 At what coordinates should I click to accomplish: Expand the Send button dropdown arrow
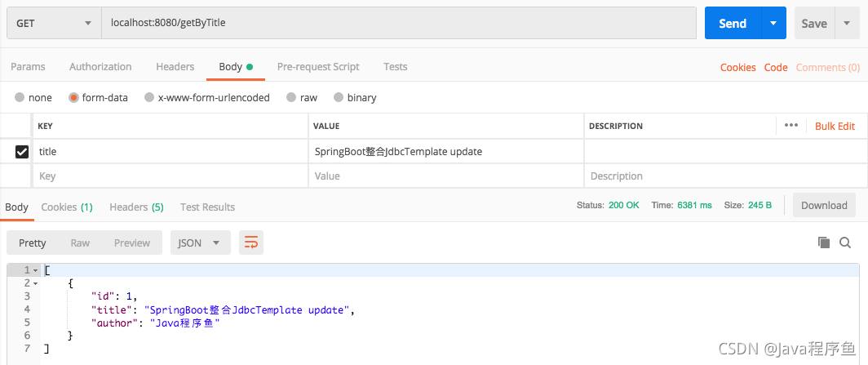773,23
